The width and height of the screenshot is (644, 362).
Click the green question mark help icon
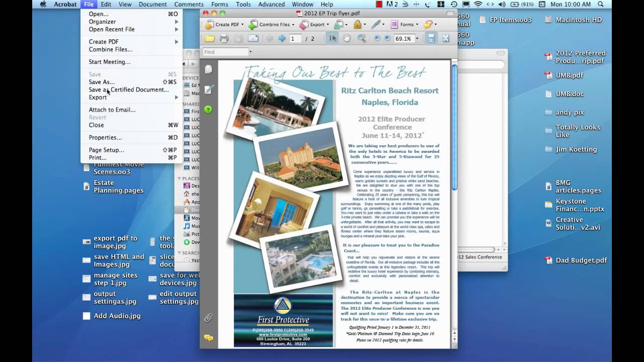208,110
